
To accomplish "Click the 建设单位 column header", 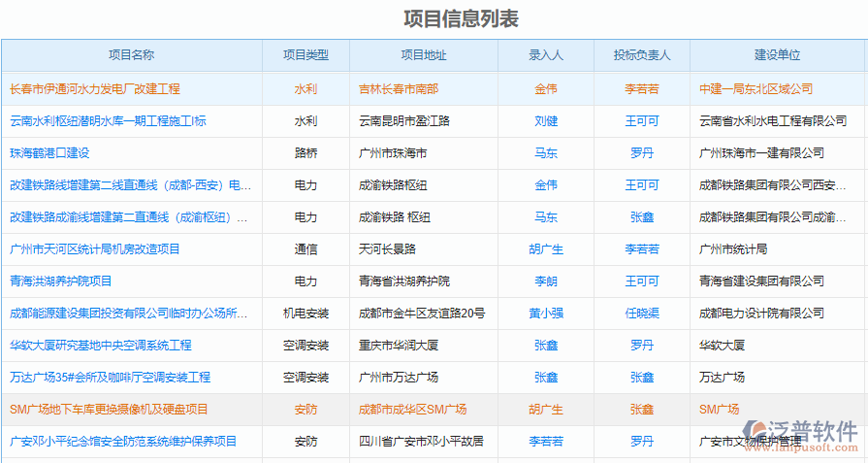I will click(x=778, y=55).
